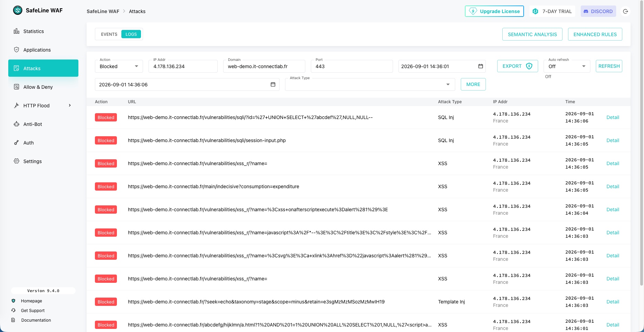The height and width of the screenshot is (332, 644).
Task: Open the start date calendar picker icon
Action: click(x=481, y=66)
